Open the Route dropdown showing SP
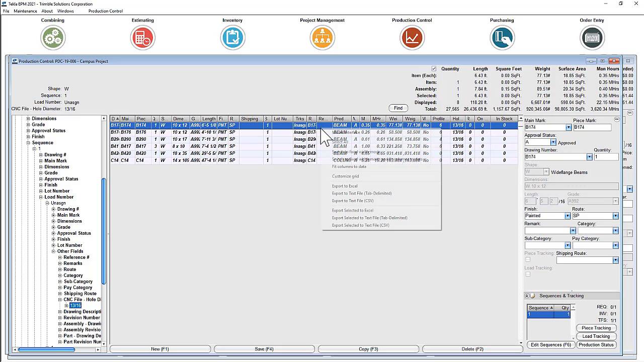 615,216
